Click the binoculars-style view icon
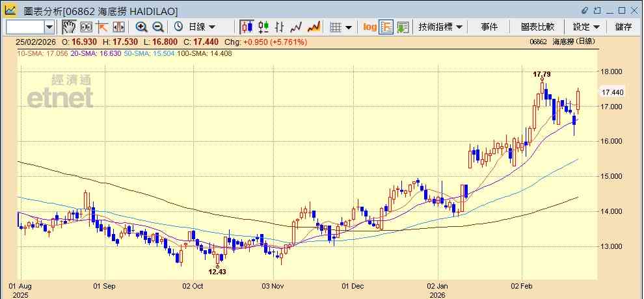Viewport: 644px width, 299px height. point(86,27)
